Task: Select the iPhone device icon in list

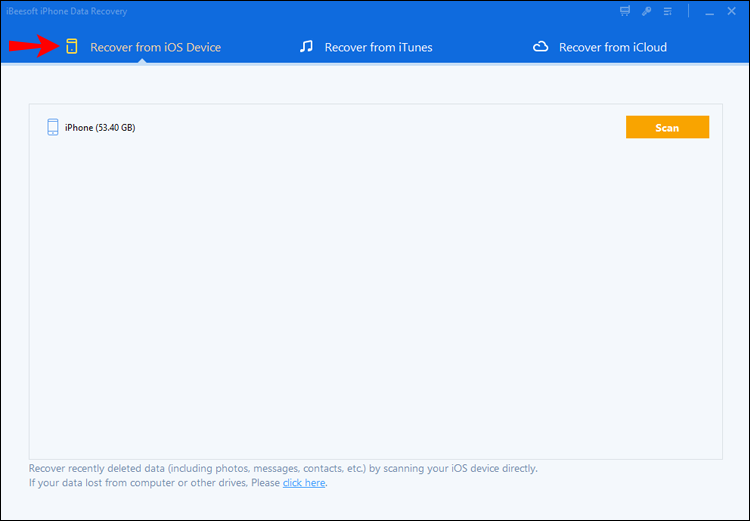Action: [53, 127]
